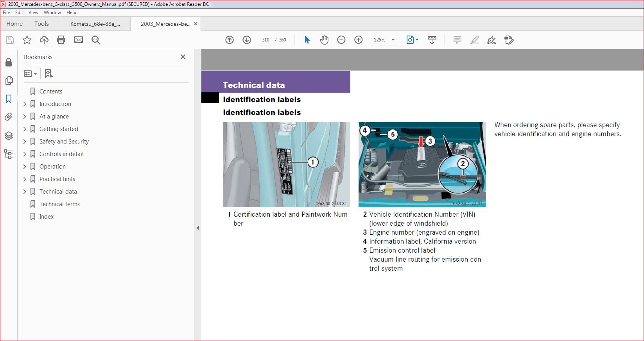The image size is (644, 341).
Task: Expand the Practical hints bookmark
Action: 25,179
